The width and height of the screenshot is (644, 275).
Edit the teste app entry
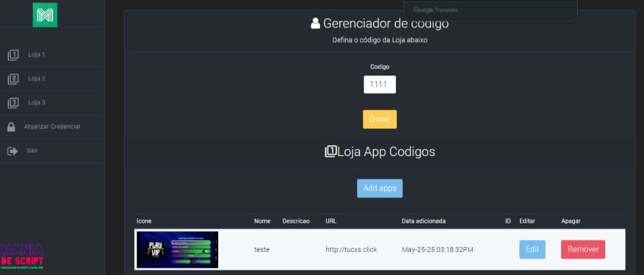tap(532, 249)
